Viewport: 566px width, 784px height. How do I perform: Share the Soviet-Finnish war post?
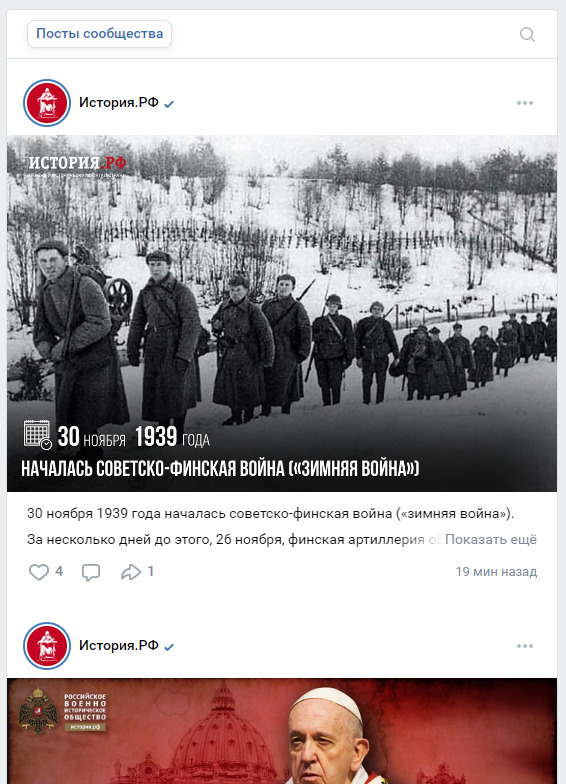click(131, 572)
